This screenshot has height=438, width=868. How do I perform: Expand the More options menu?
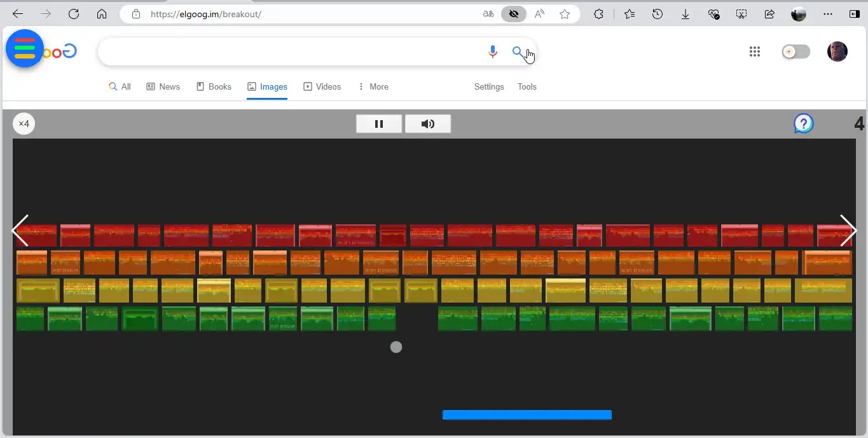[x=373, y=87]
